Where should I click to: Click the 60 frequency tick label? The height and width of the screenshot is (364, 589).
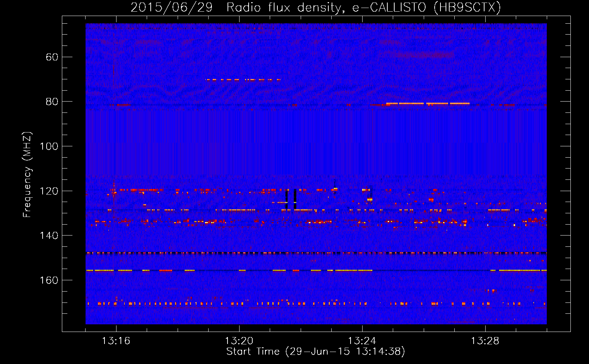[52, 57]
